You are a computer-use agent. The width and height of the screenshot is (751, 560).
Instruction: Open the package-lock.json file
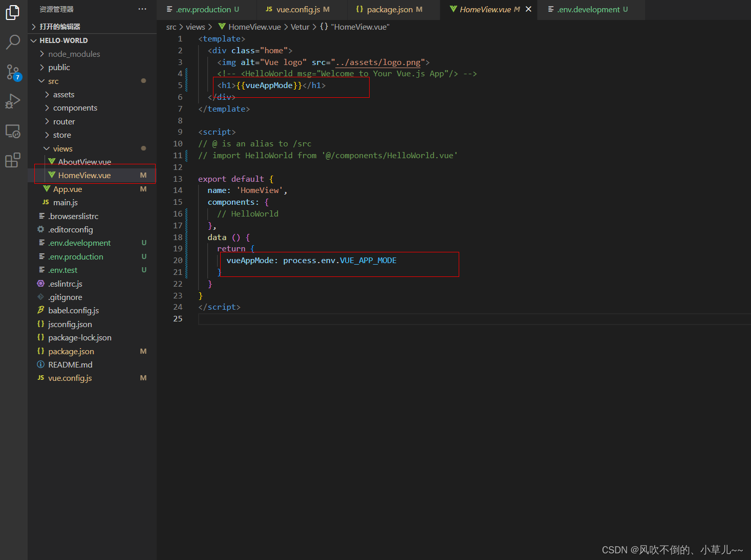[x=92, y=338]
